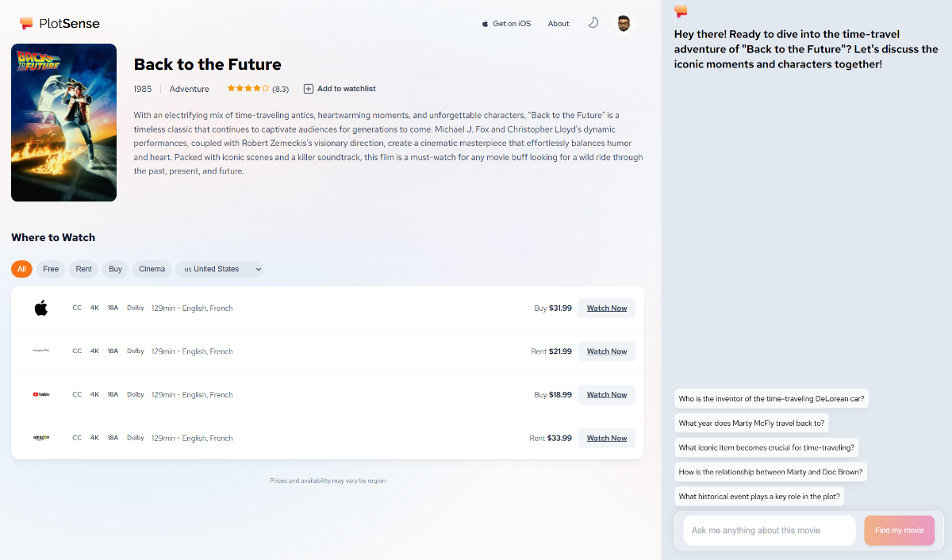Click the Add to watchlist plus icon

tap(309, 89)
